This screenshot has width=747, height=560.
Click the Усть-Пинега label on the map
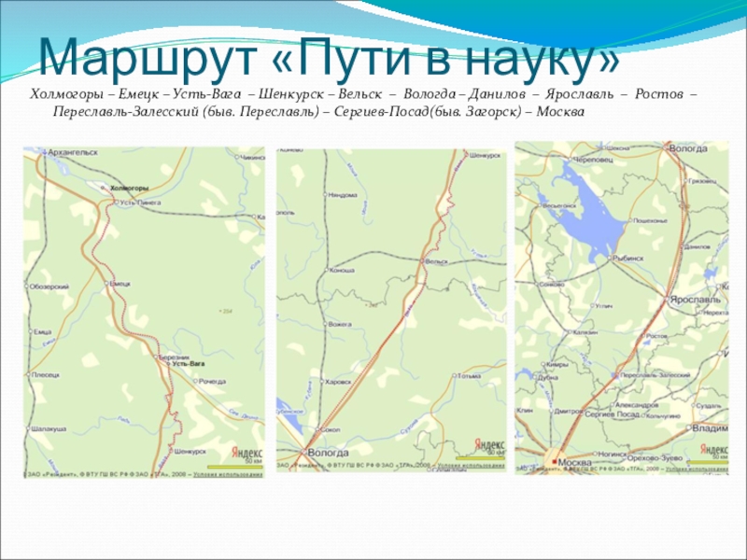click(140, 203)
